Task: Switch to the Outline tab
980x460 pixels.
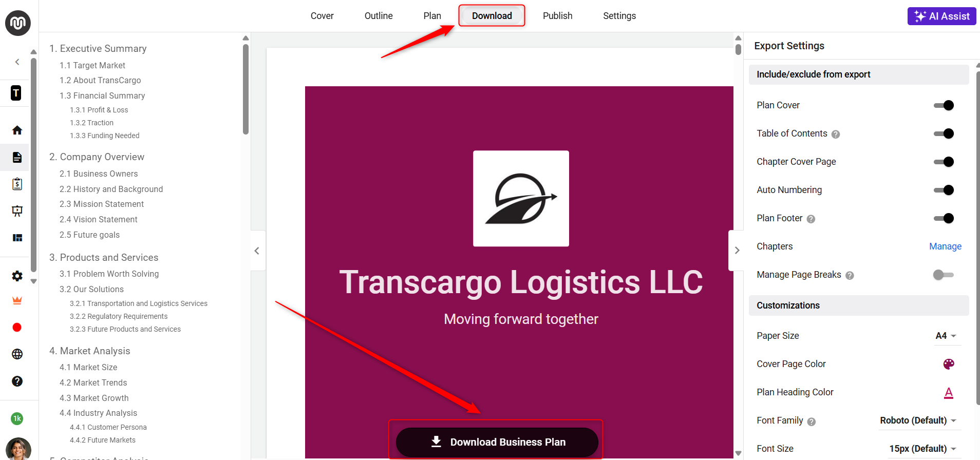Action: point(379,16)
